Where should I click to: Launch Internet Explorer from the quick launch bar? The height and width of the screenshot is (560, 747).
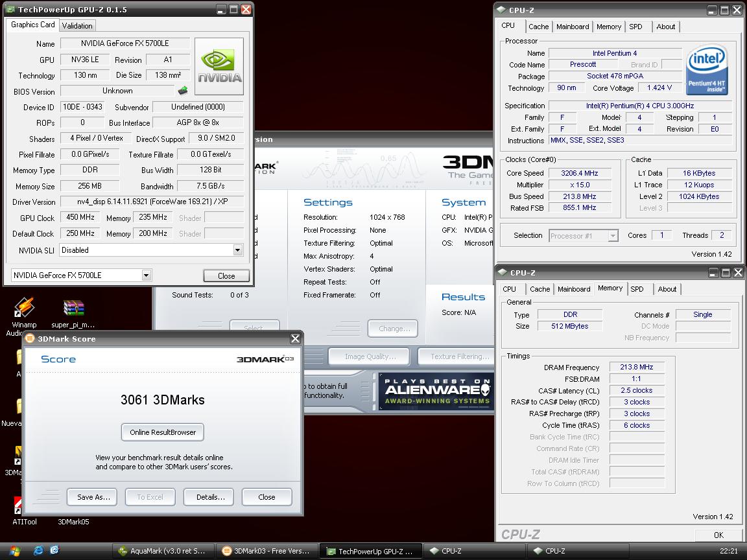click(39, 550)
